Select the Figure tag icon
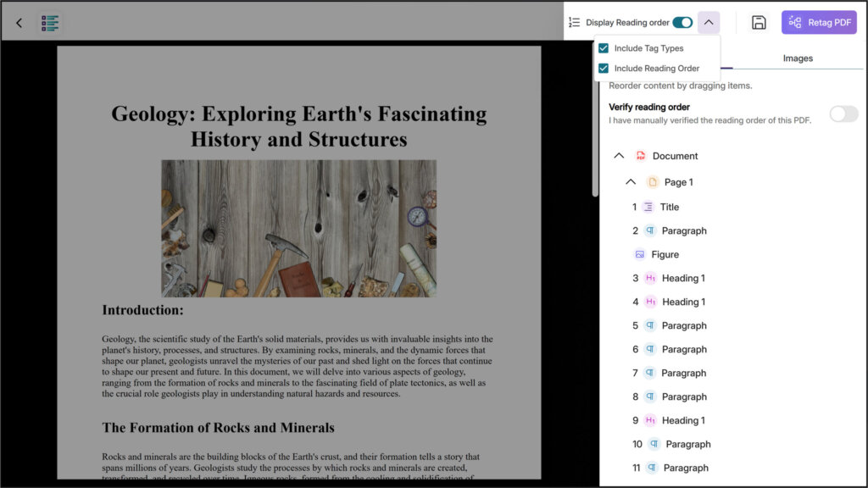 click(640, 254)
